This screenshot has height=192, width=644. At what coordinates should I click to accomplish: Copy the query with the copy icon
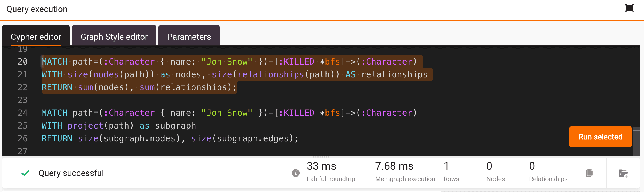pos(589,173)
